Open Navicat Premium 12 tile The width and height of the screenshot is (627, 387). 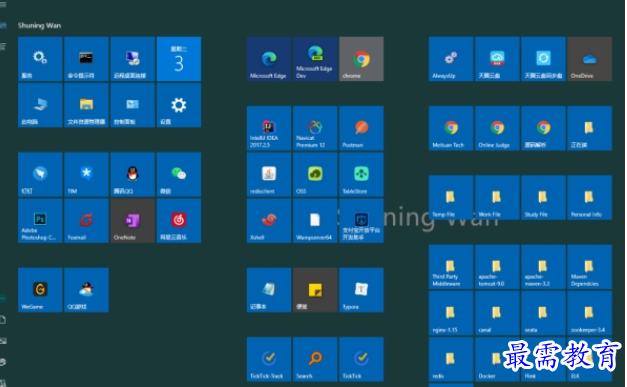[315, 128]
